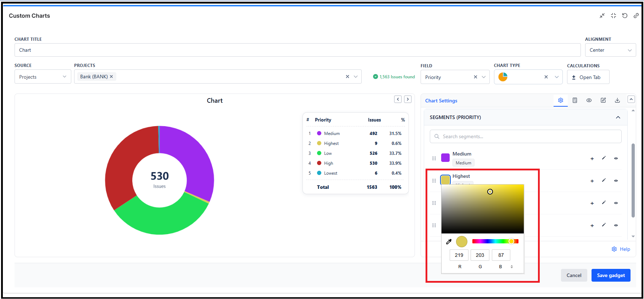644x299 pixels.
Task: Click the R value field showing 219
Action: click(459, 255)
